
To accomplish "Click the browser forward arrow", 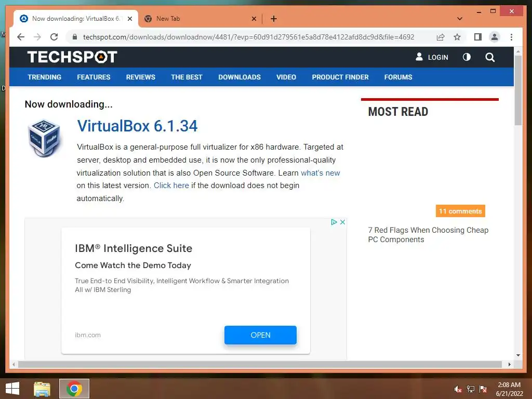I will pos(37,37).
